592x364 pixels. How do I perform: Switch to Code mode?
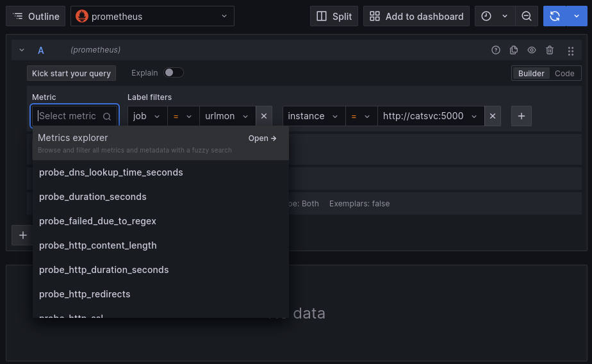click(564, 73)
